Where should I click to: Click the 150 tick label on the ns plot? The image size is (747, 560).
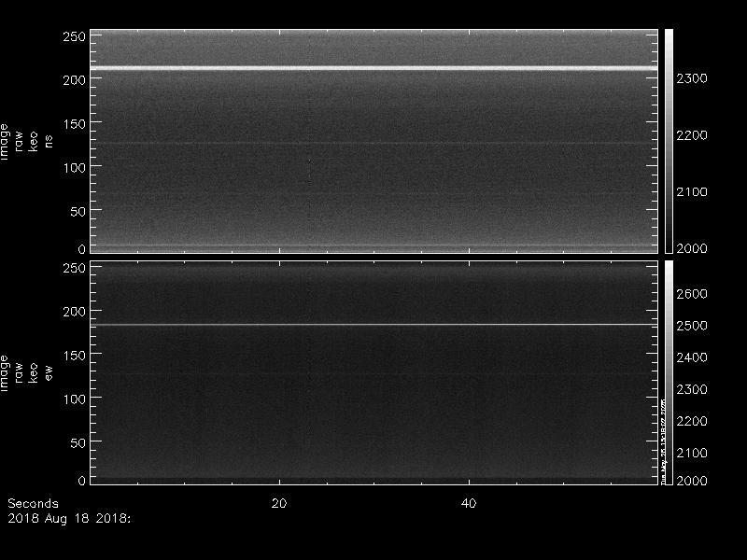pos(74,124)
